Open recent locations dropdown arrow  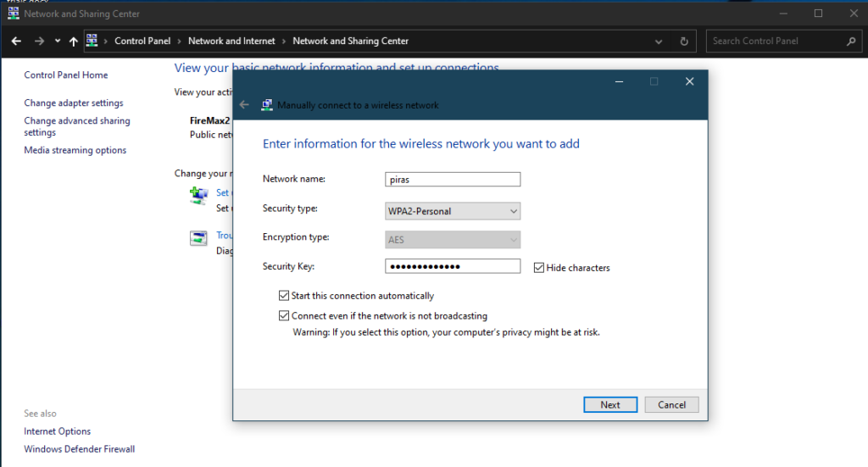(x=58, y=41)
